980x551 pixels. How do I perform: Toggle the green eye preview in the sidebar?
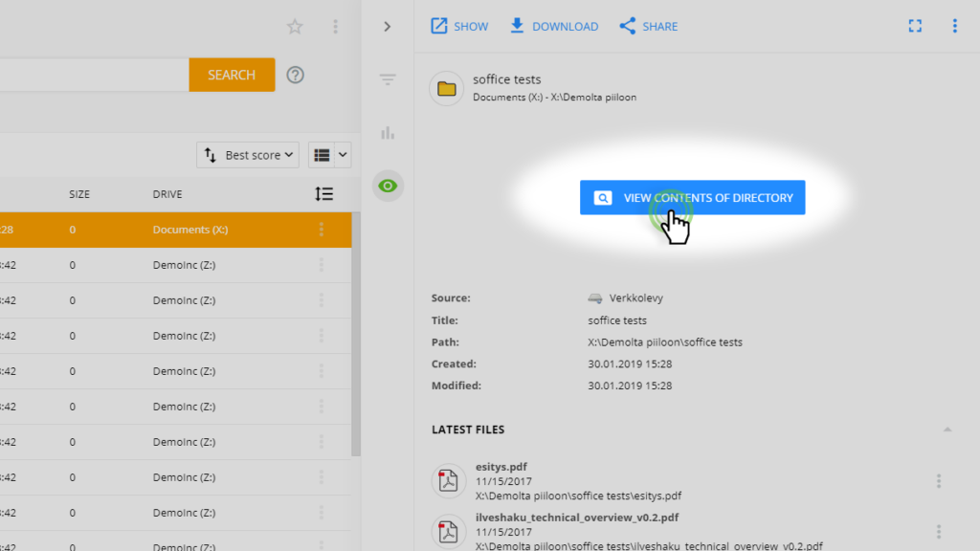387,186
